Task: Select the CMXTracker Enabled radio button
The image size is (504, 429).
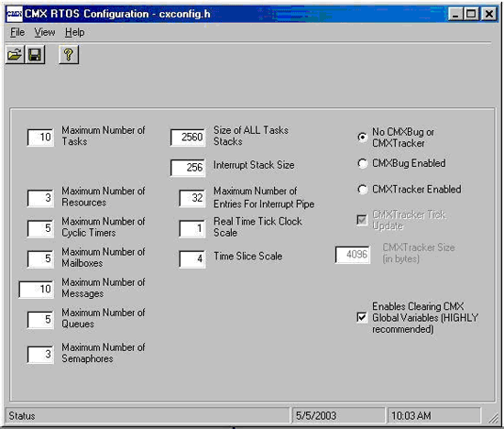Action: click(x=362, y=189)
